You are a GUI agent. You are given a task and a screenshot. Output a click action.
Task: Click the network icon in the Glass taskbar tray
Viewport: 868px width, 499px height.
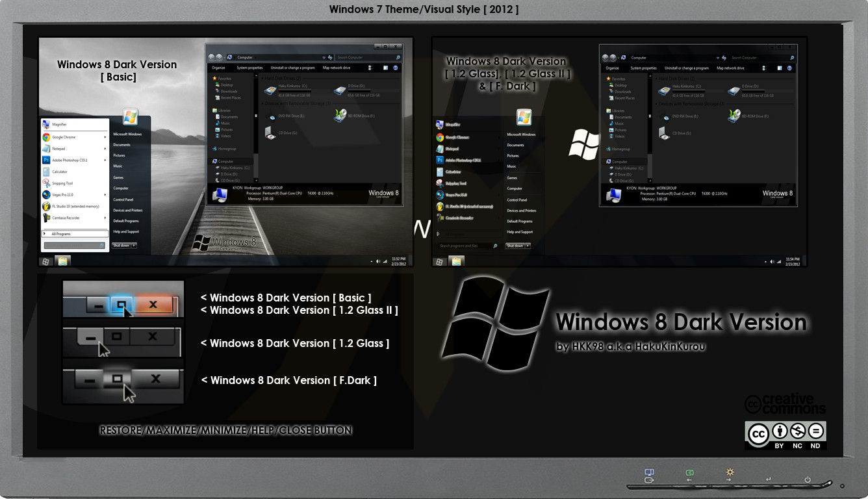pos(780,261)
